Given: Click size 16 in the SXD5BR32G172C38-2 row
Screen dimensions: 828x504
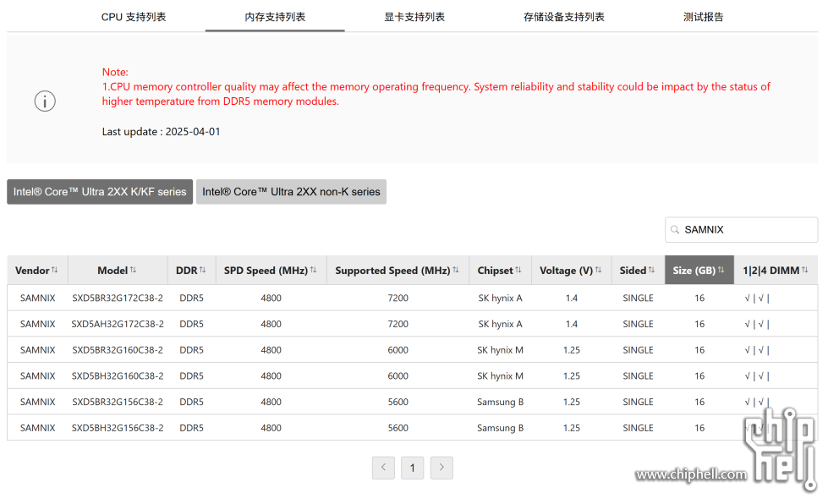Looking at the screenshot, I should tap(699, 299).
